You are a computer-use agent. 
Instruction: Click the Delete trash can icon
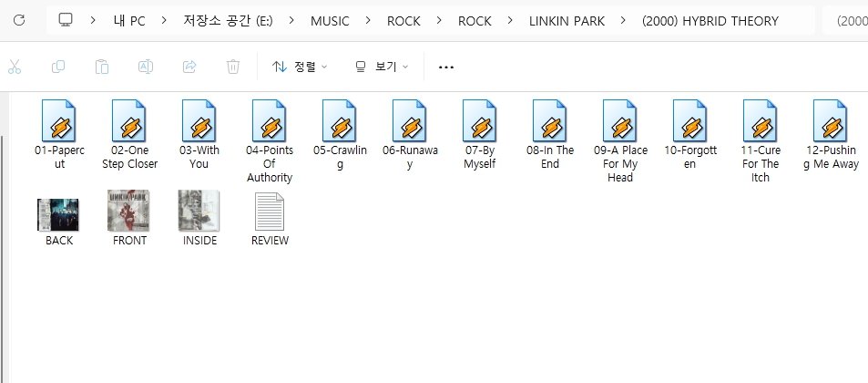tap(233, 67)
